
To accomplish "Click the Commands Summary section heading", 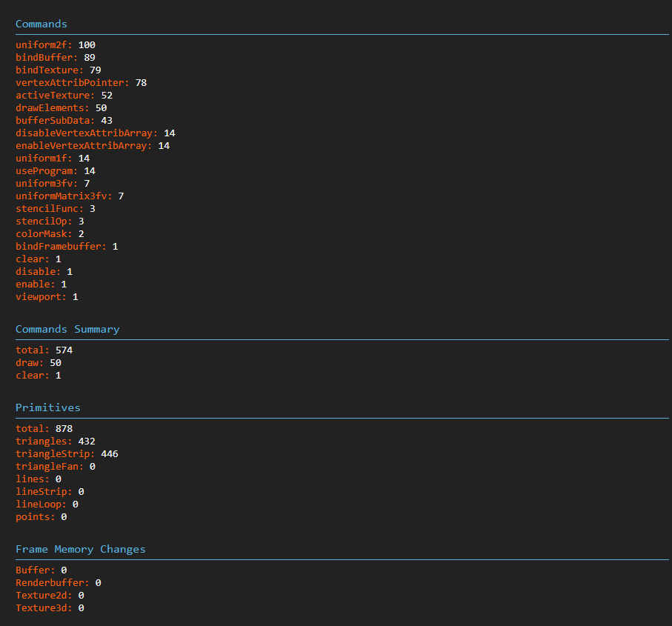I will pyautogui.click(x=67, y=330).
